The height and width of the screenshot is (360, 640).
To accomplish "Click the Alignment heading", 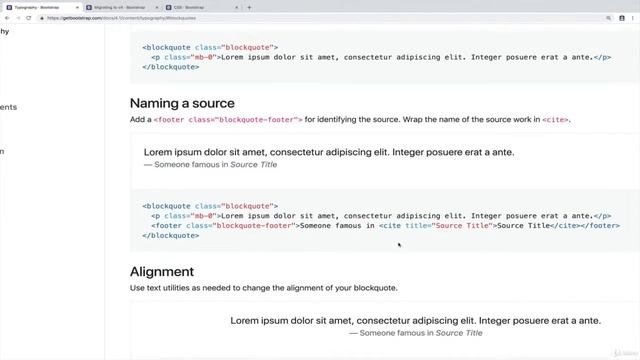I will 162,271.
